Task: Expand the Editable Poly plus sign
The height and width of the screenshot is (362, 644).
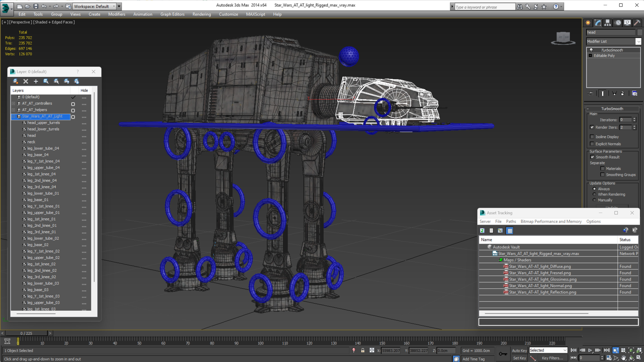Action: [591, 55]
